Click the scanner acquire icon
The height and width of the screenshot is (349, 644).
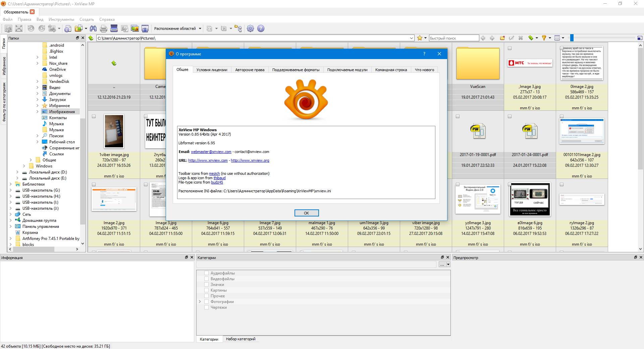coord(114,29)
